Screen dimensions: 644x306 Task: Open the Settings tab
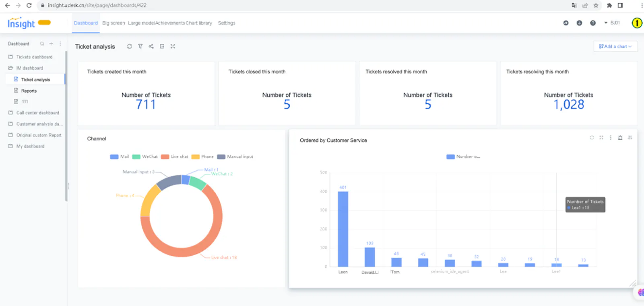[x=227, y=23]
